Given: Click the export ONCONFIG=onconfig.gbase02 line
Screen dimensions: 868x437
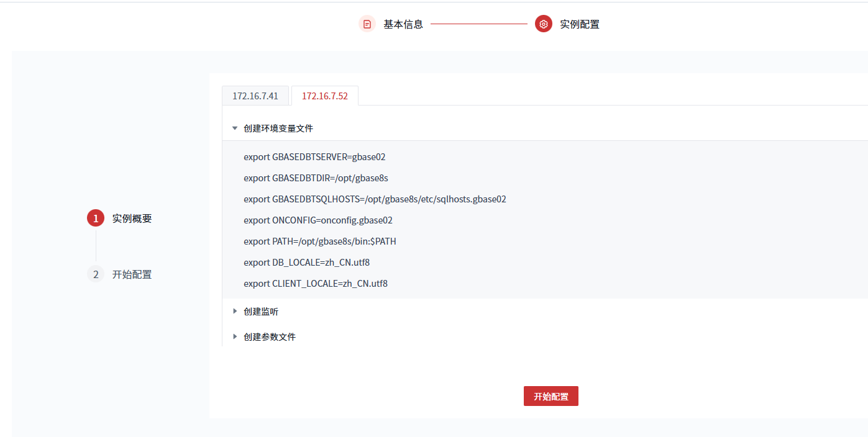Looking at the screenshot, I should pos(318,220).
